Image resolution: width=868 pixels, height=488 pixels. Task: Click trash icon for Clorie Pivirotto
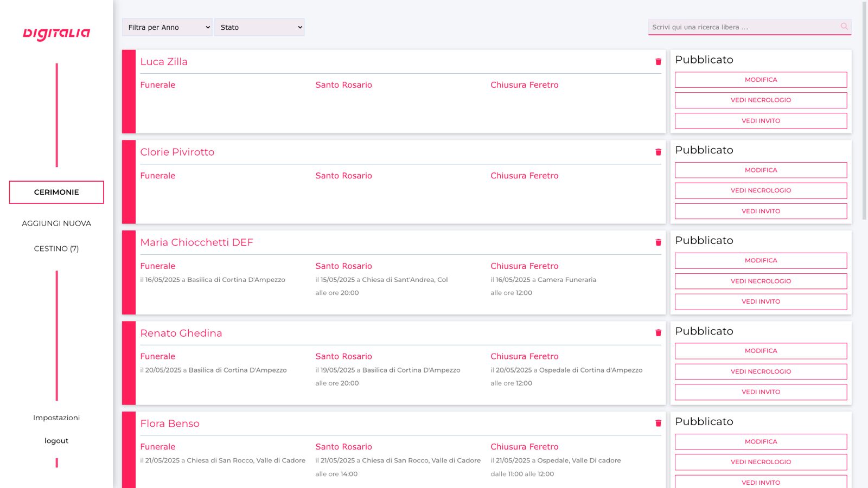(658, 152)
